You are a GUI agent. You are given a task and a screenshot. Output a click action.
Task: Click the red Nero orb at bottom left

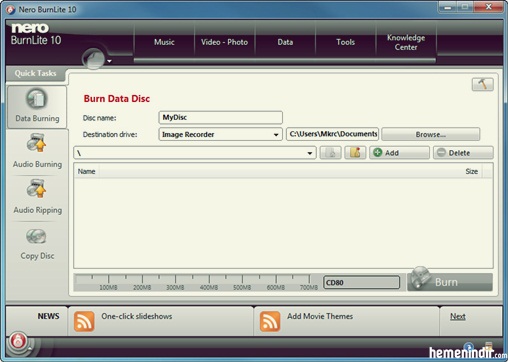(18, 341)
